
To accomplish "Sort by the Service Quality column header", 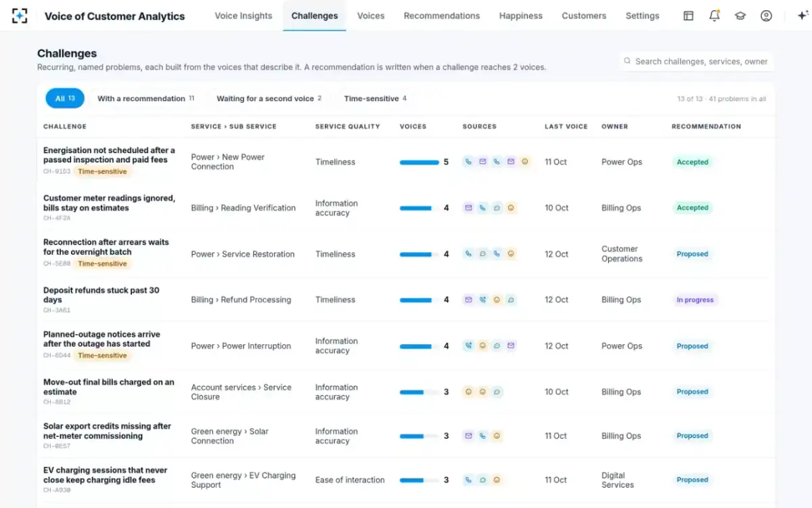I will pos(348,127).
